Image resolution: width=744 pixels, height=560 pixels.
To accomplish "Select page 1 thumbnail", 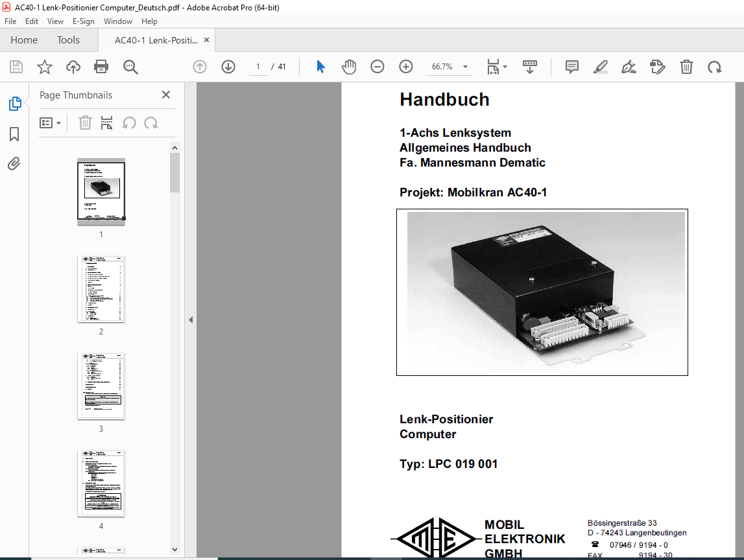I will (x=101, y=192).
